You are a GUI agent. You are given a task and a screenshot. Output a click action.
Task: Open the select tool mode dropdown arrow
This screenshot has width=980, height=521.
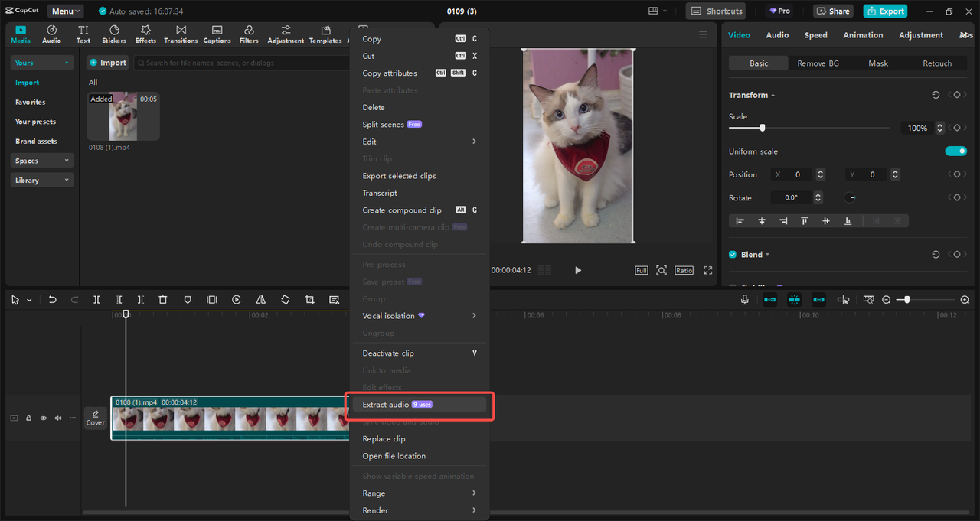[29, 301]
